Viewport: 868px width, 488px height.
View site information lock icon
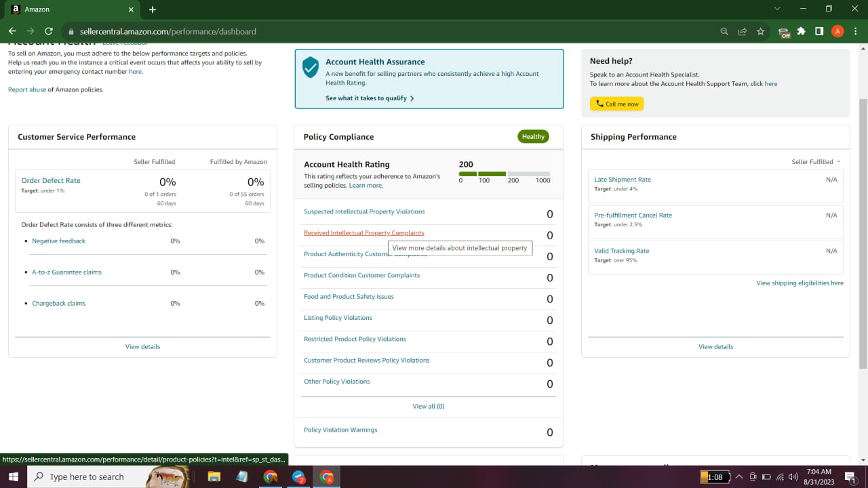(71, 31)
